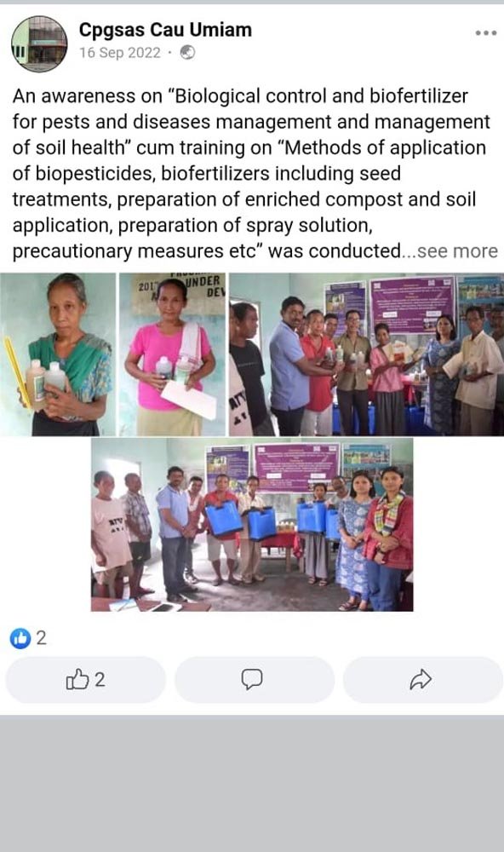Click the blue like reaction icon
Screen dimensions: 504x852
[20, 638]
